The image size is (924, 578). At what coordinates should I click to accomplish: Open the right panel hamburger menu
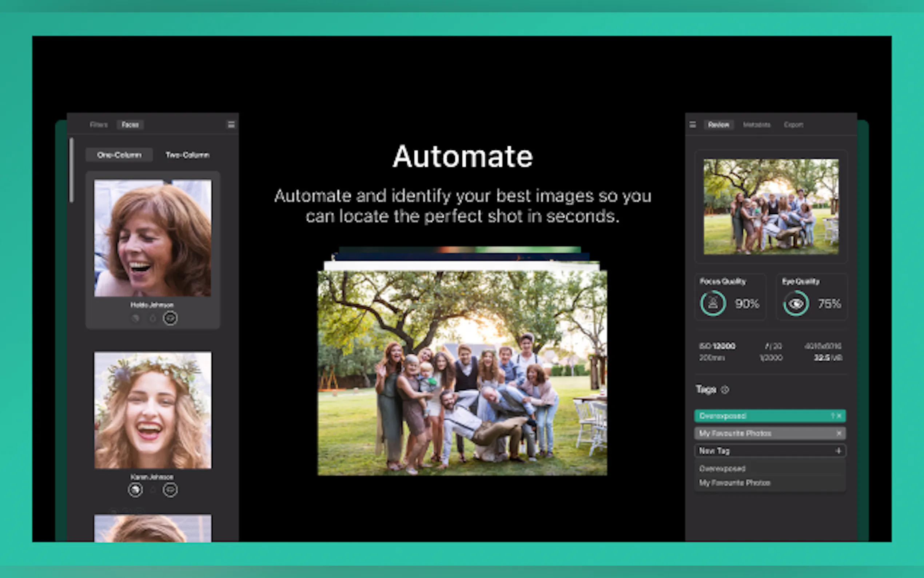pyautogui.click(x=693, y=124)
